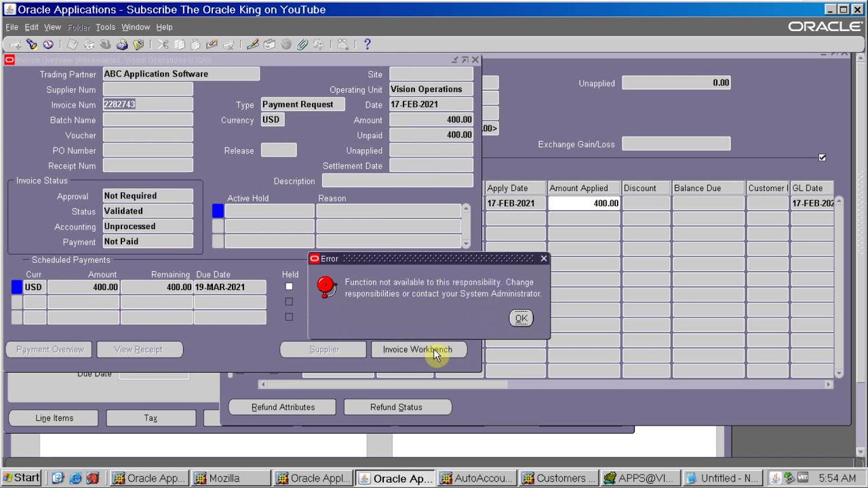Viewport: 868px width, 488px height.
Task: Click the Amount Applied cell showing 400.00
Action: [584, 203]
